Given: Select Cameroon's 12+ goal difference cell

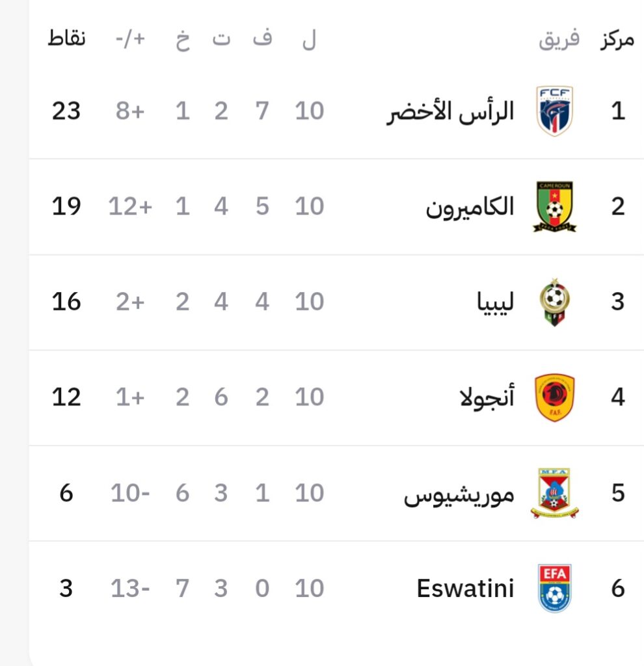Looking at the screenshot, I should (130, 207).
